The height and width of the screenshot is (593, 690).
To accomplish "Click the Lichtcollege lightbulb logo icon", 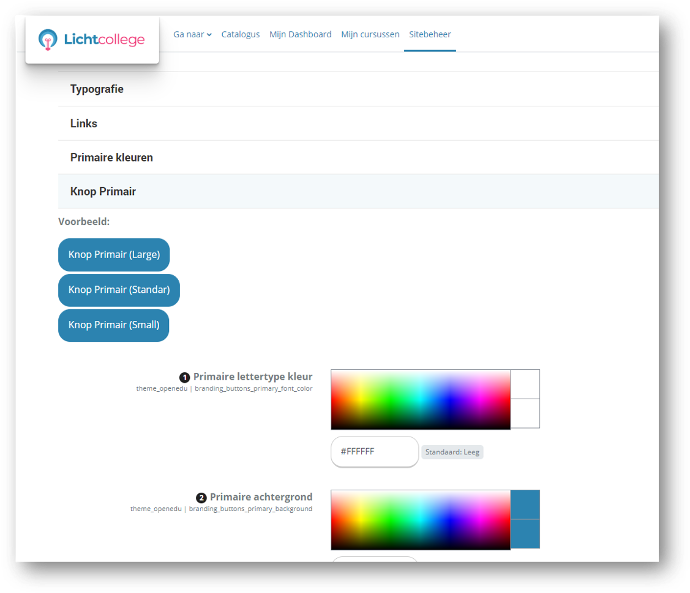I will [x=48, y=40].
